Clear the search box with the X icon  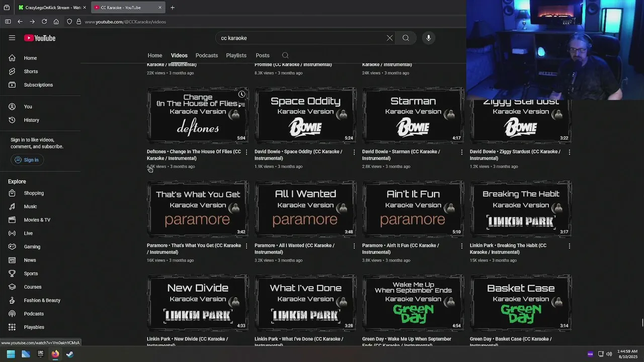pyautogui.click(x=389, y=38)
